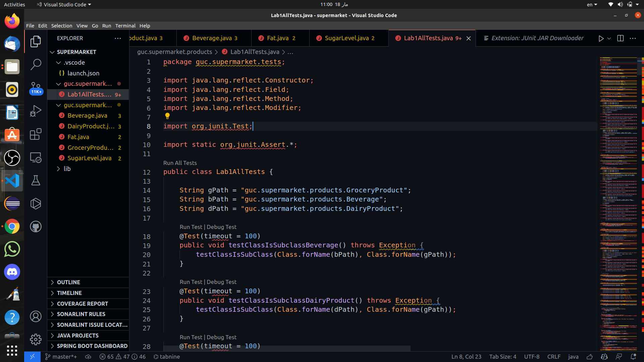
Task: Open the Run and Debug view
Action: tap(36, 111)
